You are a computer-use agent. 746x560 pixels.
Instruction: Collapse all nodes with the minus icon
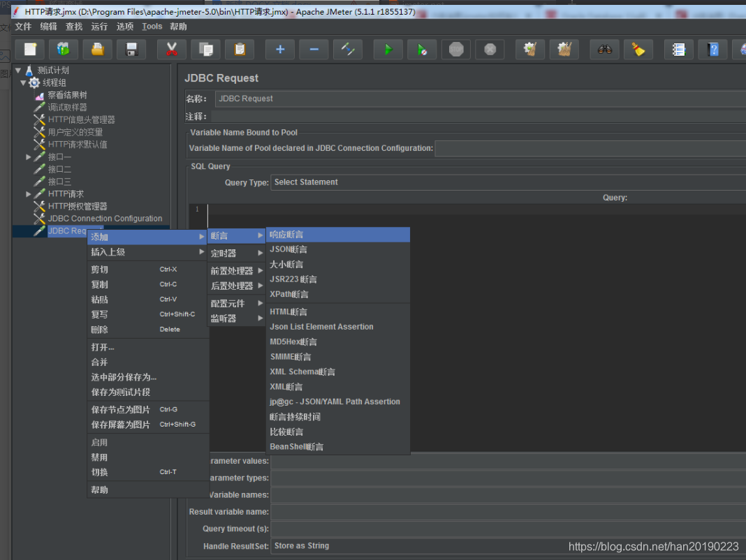point(314,50)
